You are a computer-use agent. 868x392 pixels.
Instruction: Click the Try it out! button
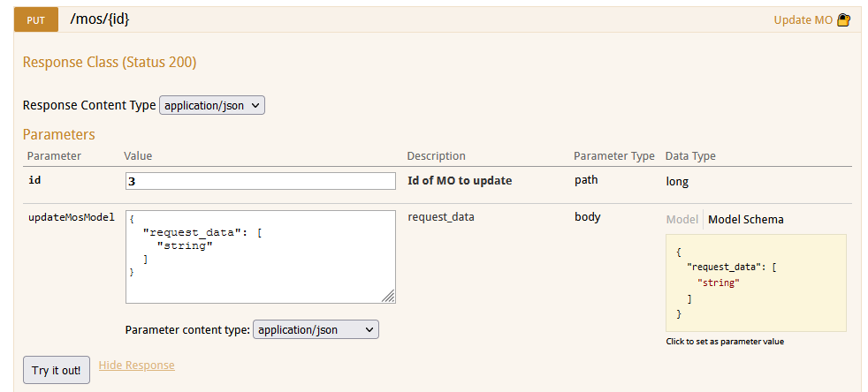click(x=57, y=370)
